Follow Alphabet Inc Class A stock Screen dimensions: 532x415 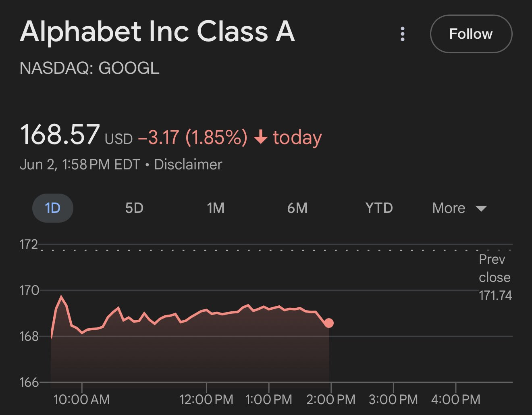[471, 34]
